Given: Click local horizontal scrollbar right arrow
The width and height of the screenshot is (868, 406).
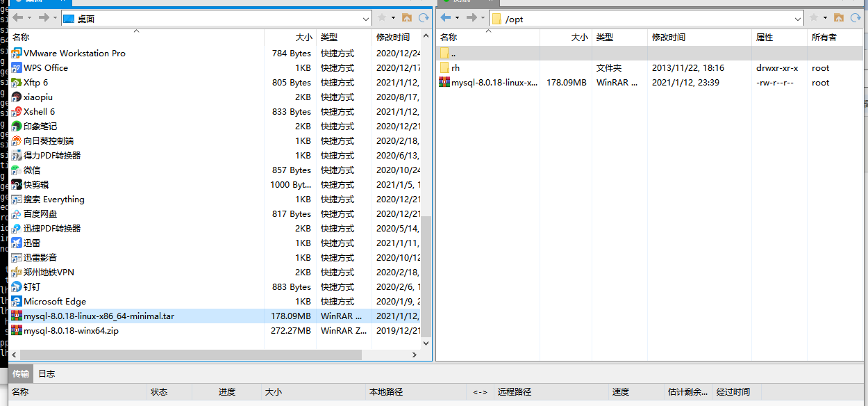Looking at the screenshot, I should click(x=415, y=355).
